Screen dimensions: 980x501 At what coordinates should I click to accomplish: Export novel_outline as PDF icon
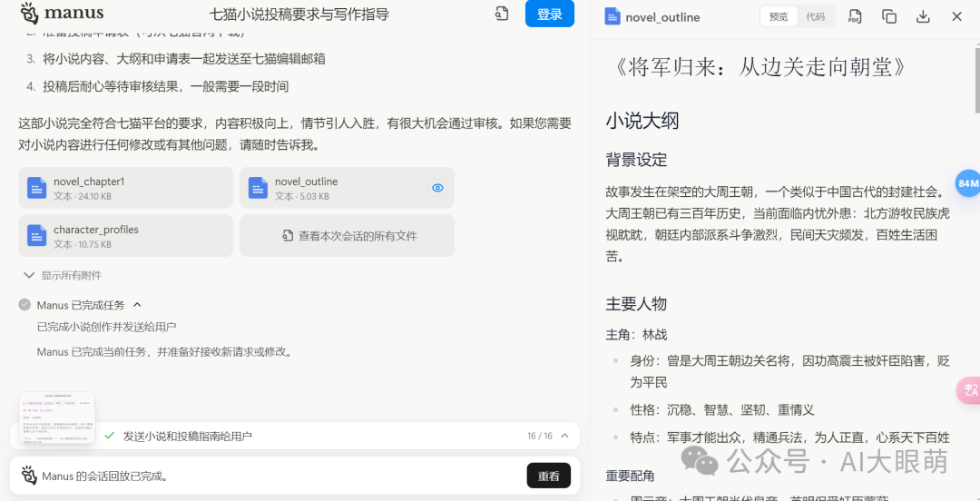855,17
